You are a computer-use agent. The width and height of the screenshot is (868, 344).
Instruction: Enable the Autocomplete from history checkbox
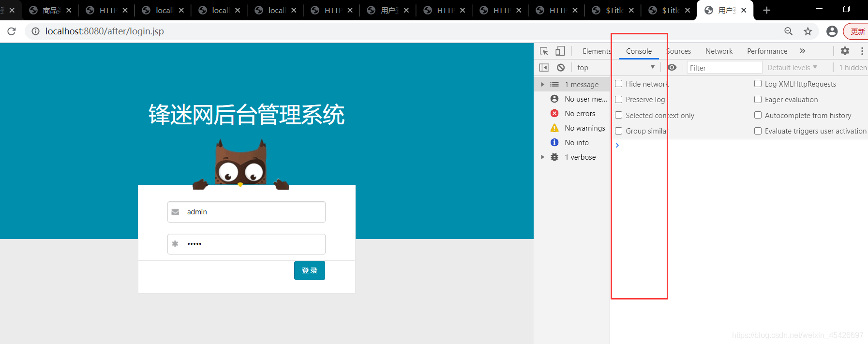[758, 115]
